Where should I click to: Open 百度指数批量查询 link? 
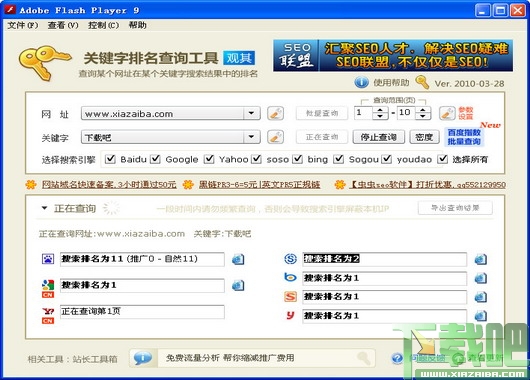464,137
